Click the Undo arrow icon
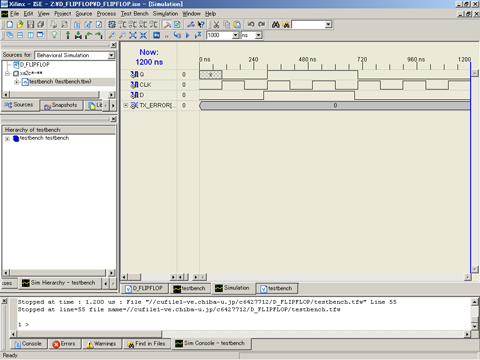 tap(251, 24)
